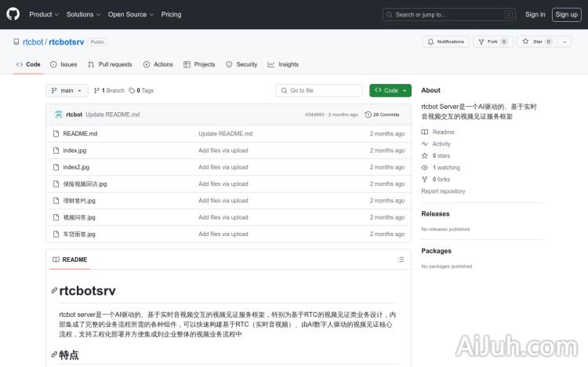Viewport: 588px width, 367px height.
Task: Expand the Product menu dropdown
Action: click(x=43, y=14)
